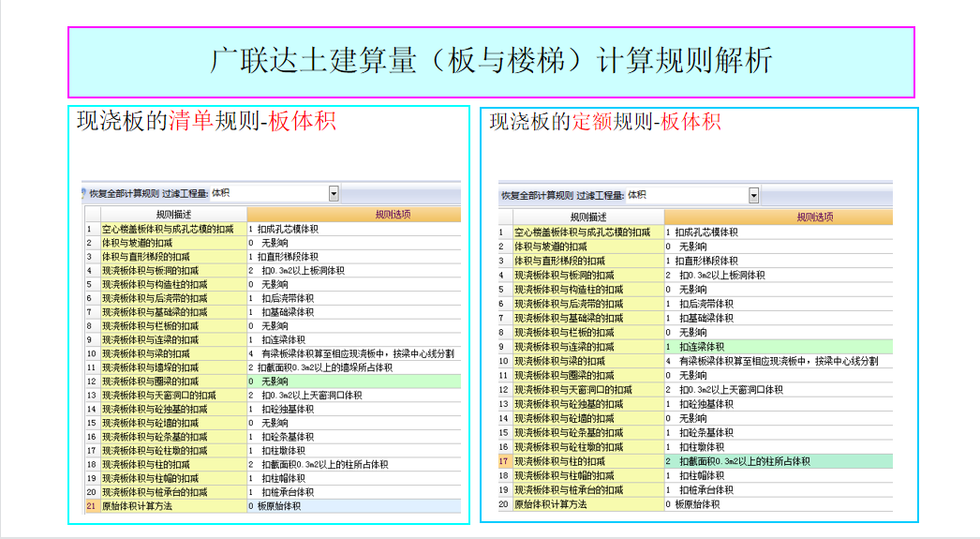Click the green-highlighted 无影响 cell of 圈梁 row, 清单规则

coord(354,382)
